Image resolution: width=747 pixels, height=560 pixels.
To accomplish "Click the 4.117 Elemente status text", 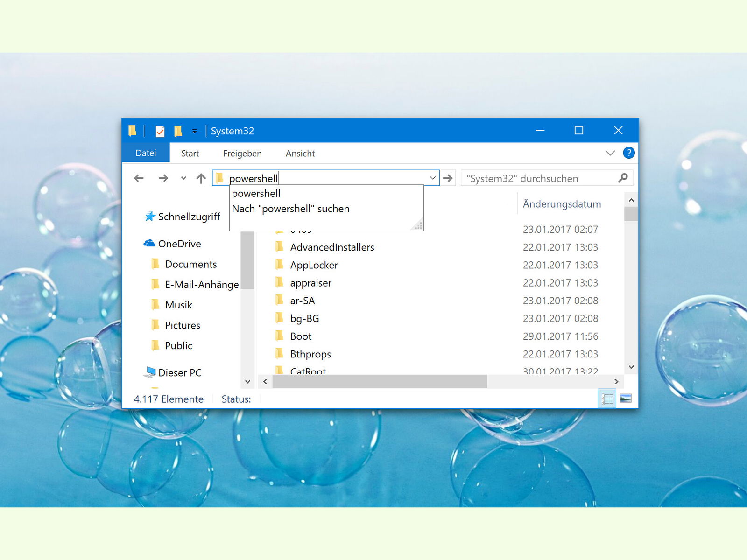I will [x=169, y=399].
